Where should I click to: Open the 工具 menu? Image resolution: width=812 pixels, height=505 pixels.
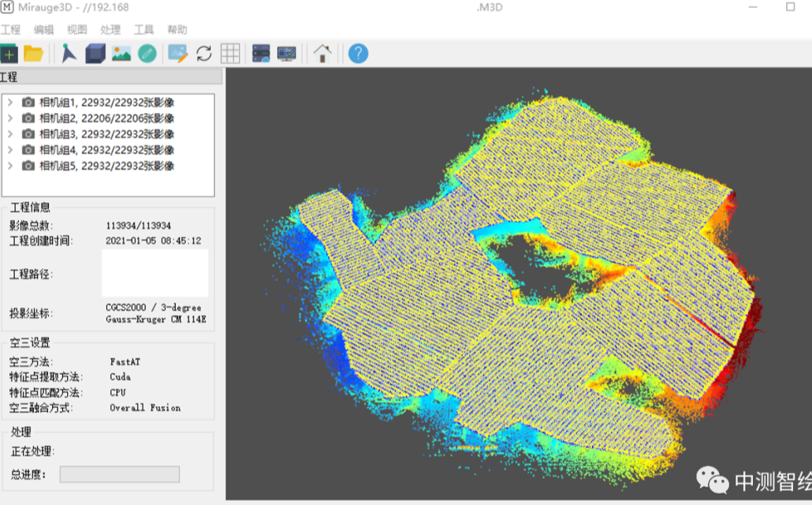143,30
